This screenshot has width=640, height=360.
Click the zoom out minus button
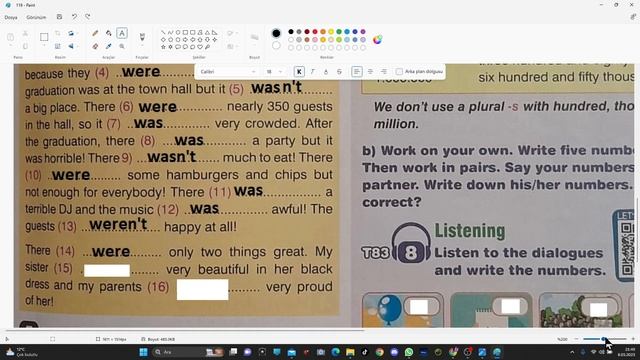pyautogui.click(x=576, y=339)
